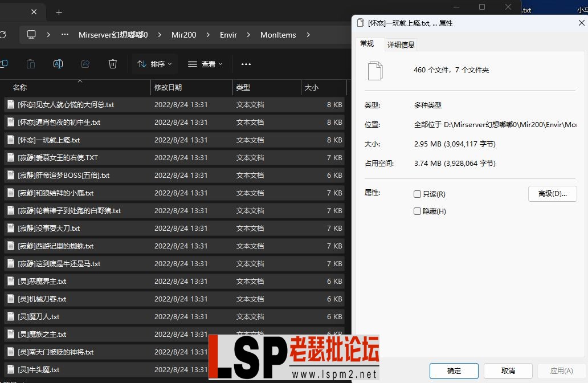Open the See more toolbar menu
The image size is (588, 383).
pyautogui.click(x=246, y=64)
